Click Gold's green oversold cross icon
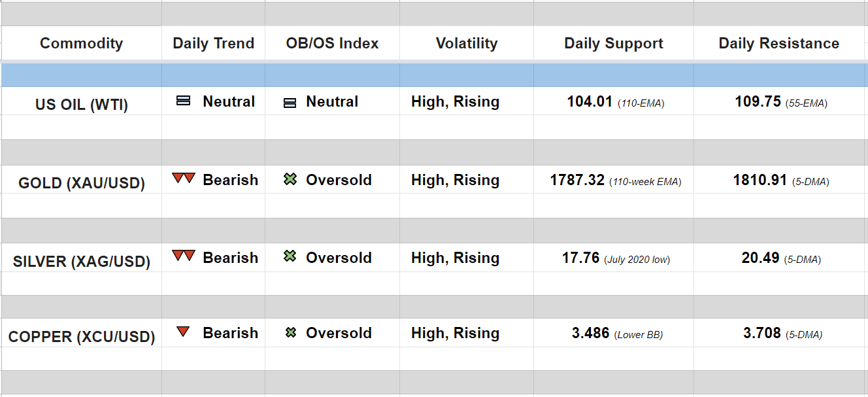868x397 pixels. [290, 179]
